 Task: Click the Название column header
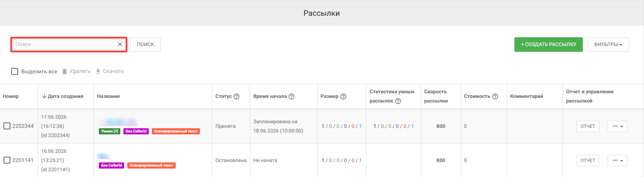(x=108, y=96)
